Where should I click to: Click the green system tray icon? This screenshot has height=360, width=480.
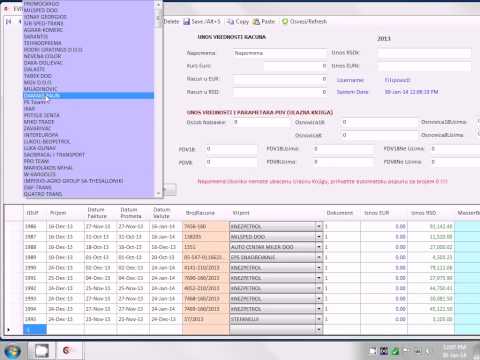395,351
